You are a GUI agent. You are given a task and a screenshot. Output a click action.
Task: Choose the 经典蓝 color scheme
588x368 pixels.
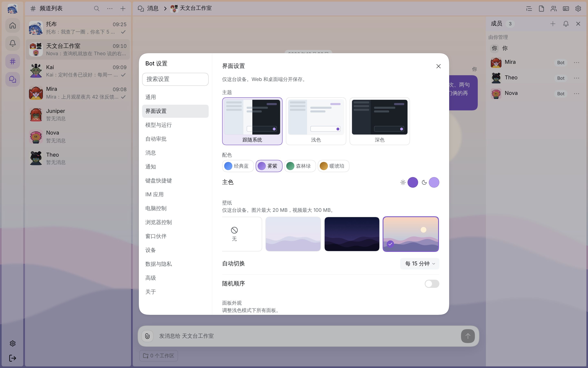238,166
